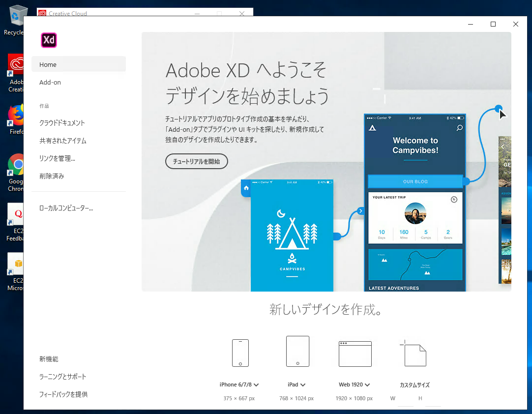Click the Campvibes welcome banner image
532x414 pixels.
click(326, 162)
